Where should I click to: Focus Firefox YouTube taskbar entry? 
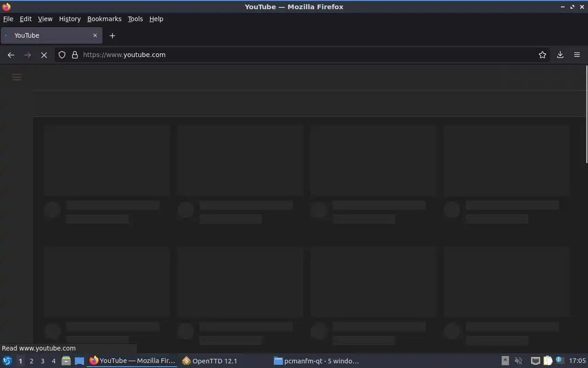(132, 361)
